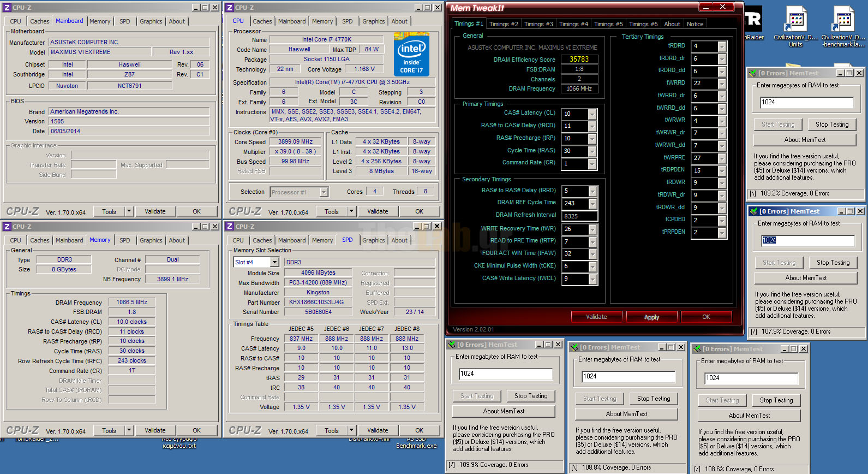The width and height of the screenshot is (868, 474).
Task: Stop Testing in top-right MemTest window
Action: click(832, 125)
